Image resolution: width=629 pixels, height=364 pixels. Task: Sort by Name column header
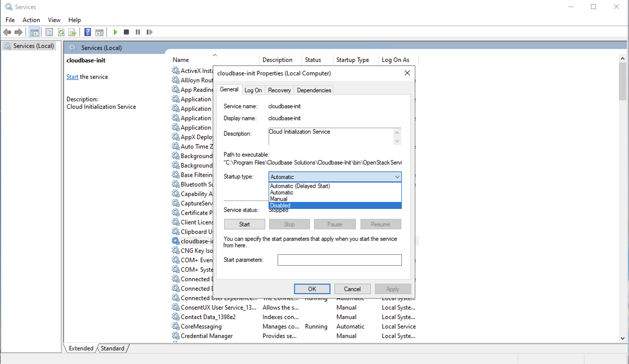pos(215,60)
